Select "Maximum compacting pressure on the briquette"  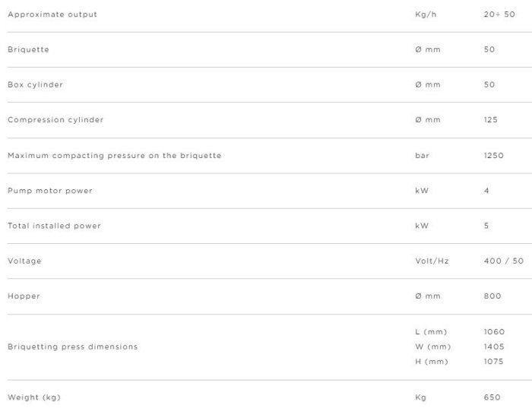tap(114, 155)
